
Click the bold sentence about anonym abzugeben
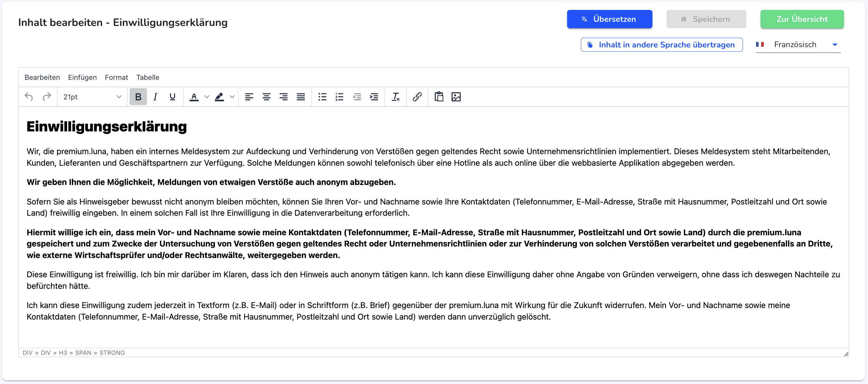coord(211,182)
